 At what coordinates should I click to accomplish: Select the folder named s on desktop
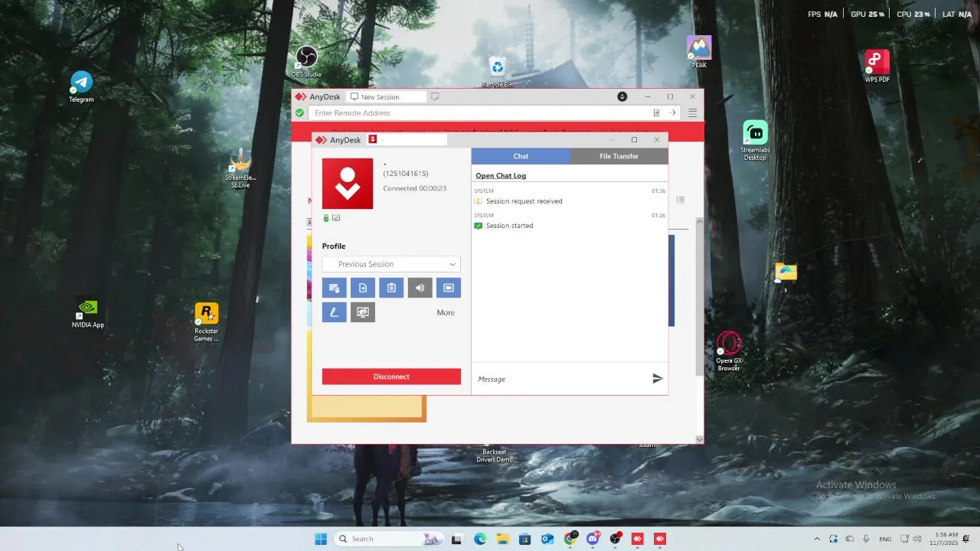tap(786, 277)
